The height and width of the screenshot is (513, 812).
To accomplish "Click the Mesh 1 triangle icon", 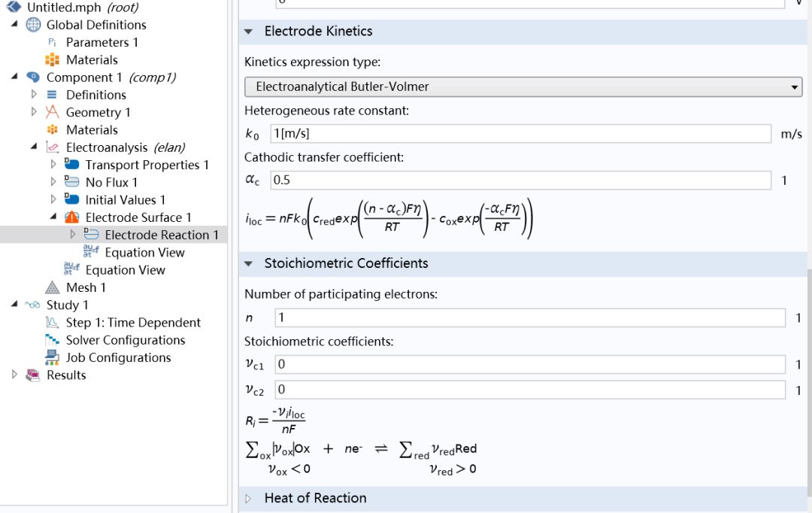I will (x=52, y=287).
